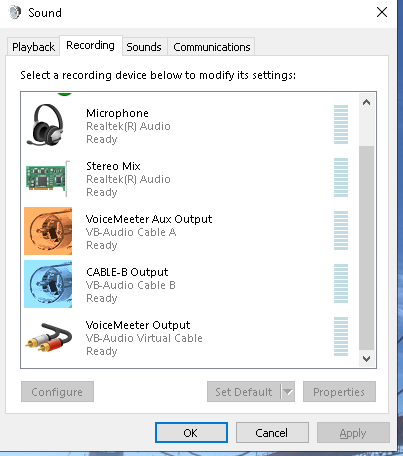Viewport: 403px width, 456px height.
Task: Switch to the Playback tab
Action: click(x=33, y=47)
